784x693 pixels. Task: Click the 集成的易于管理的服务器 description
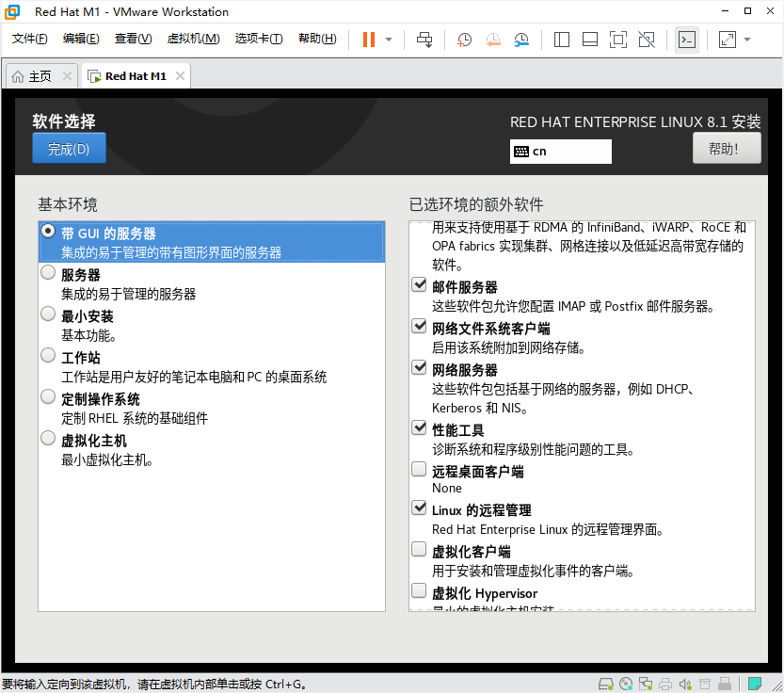point(129,294)
